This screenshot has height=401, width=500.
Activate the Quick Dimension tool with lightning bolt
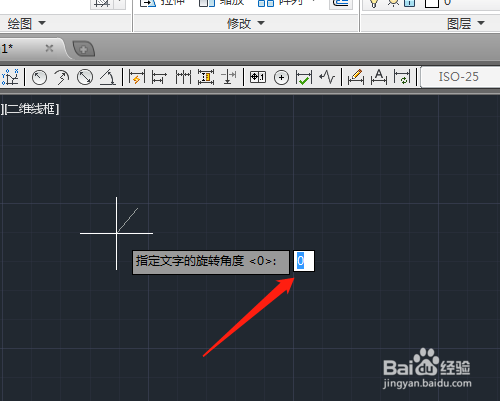pyautogui.click(x=137, y=77)
